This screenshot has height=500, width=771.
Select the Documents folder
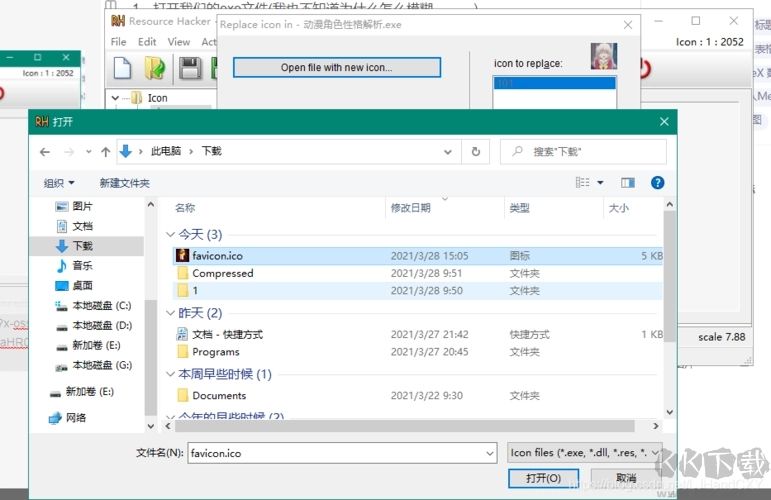click(418, 396)
